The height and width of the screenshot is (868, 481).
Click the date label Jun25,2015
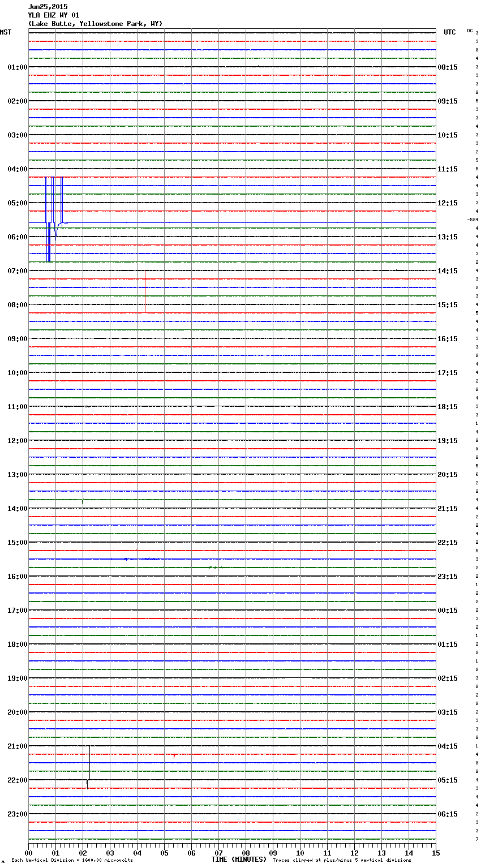click(x=48, y=7)
